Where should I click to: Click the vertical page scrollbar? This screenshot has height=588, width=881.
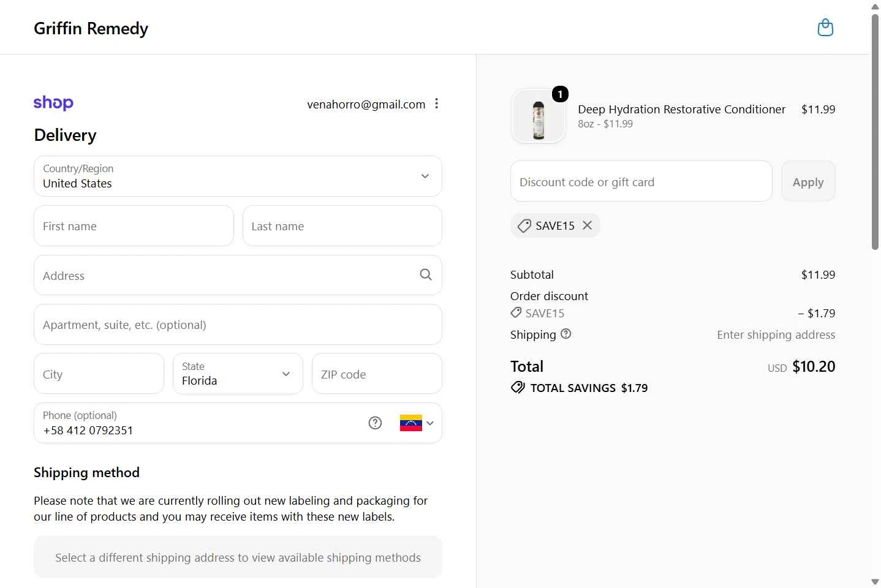[875, 132]
